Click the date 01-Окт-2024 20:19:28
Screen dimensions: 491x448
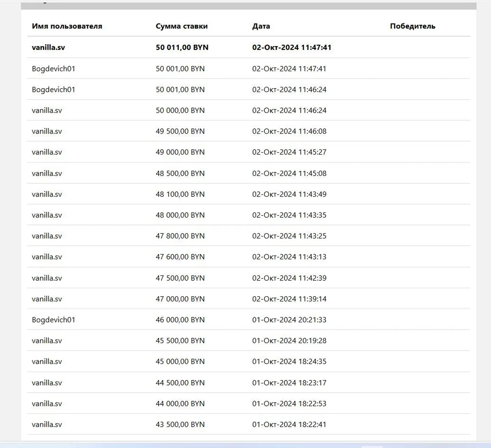pyautogui.click(x=289, y=340)
